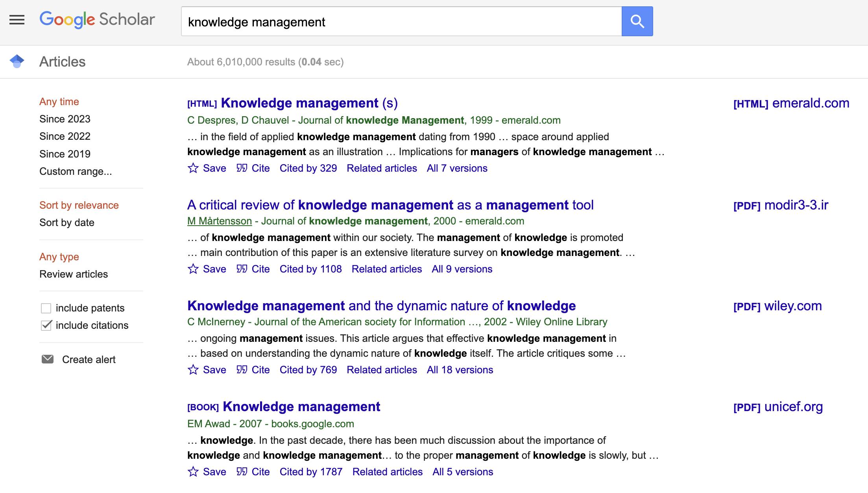Screen dimensions: 868x493
Task: Open the Custom range... option
Action: (x=76, y=171)
